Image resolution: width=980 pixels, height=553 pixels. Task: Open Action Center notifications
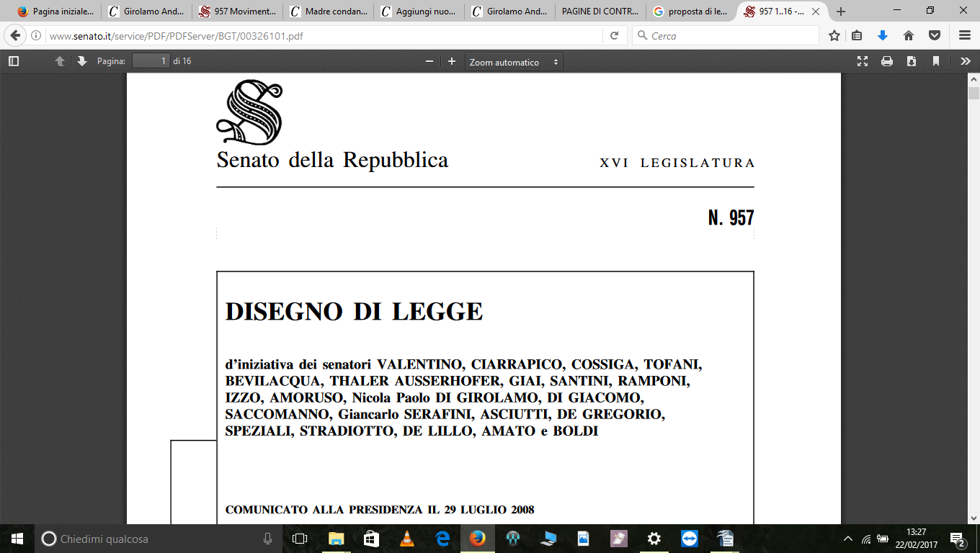coord(958,539)
